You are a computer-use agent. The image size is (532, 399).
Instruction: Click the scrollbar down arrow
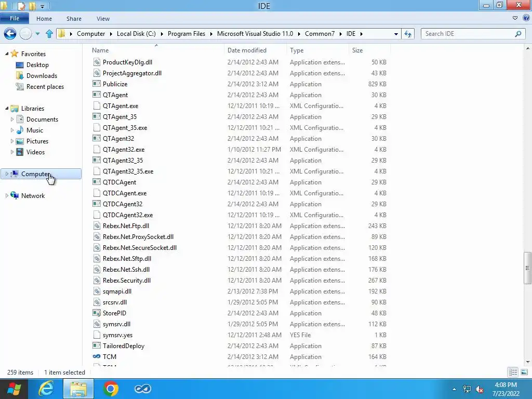coord(528,362)
